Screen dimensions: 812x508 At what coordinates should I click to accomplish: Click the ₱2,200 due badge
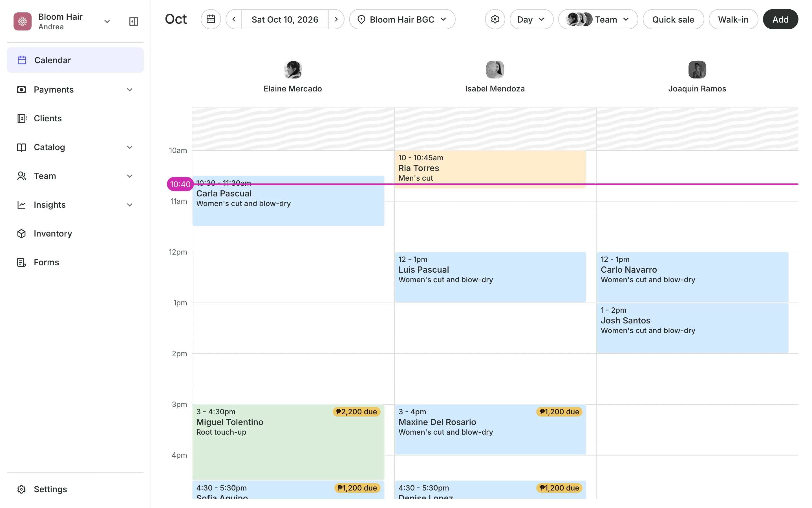point(356,412)
